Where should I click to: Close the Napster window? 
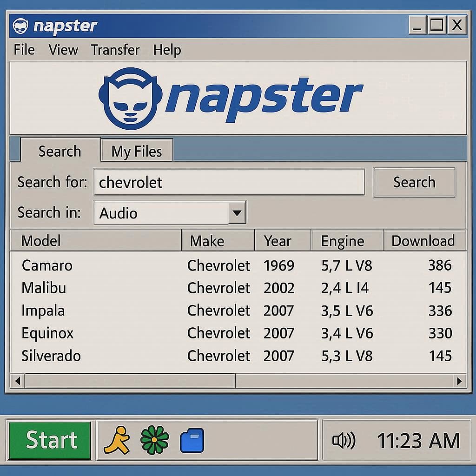pyautogui.click(x=457, y=25)
